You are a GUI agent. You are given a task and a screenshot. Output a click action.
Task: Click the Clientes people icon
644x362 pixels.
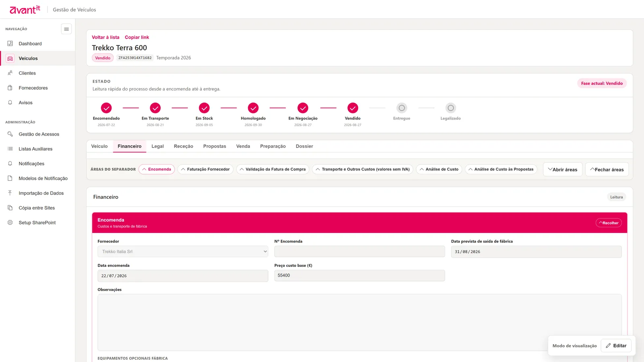10,73
